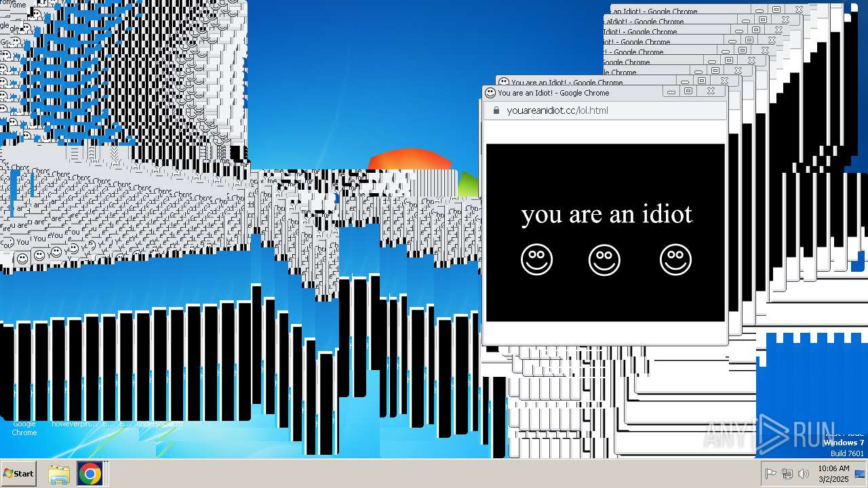Click the first smiley face under the idiot text
Screen dimensions: 868x488
536,260
